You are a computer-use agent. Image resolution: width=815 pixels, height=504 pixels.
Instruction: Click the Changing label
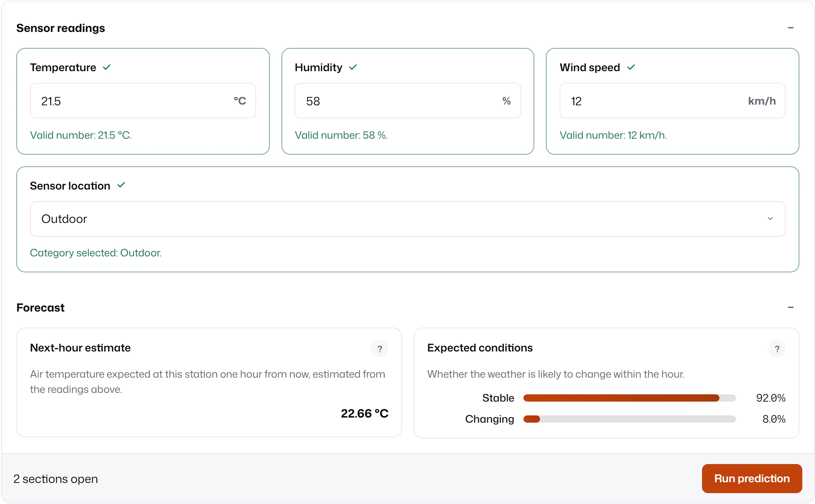490,419
